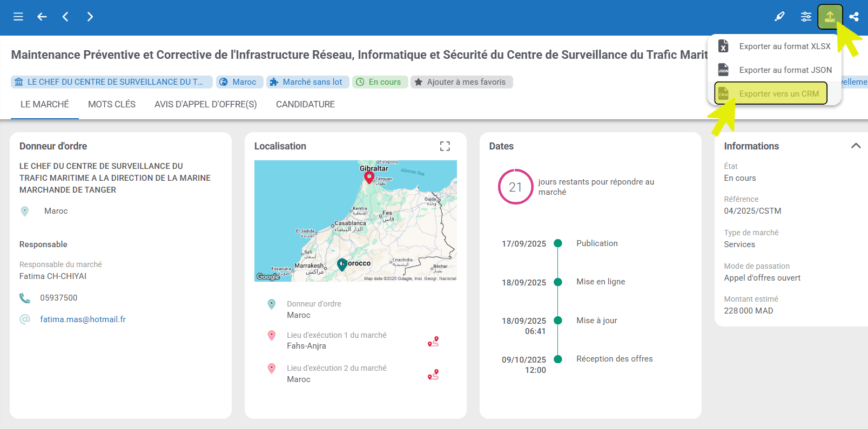Go to previous market with chevron
868x429 pixels.
point(65,17)
